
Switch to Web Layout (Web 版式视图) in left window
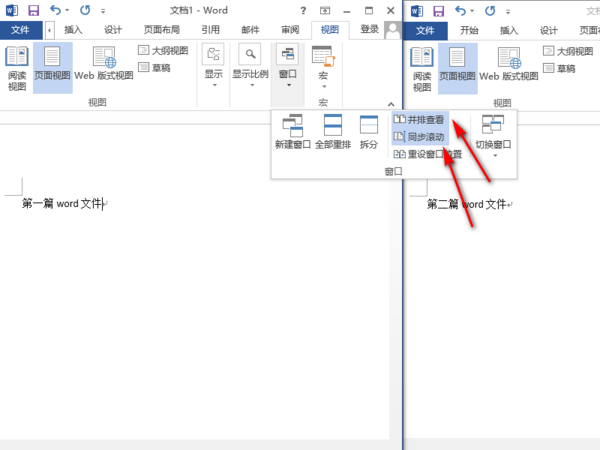(x=104, y=64)
